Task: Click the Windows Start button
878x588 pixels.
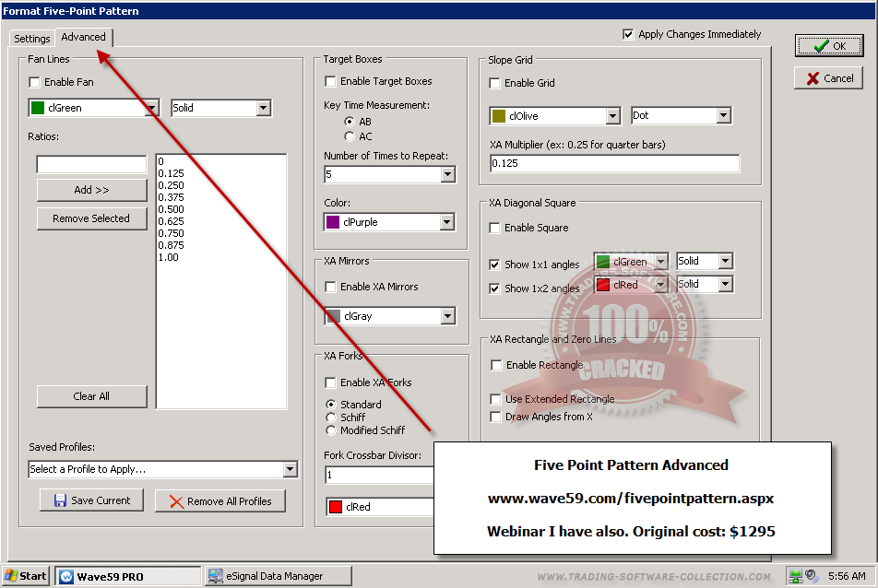Action: tap(26, 576)
